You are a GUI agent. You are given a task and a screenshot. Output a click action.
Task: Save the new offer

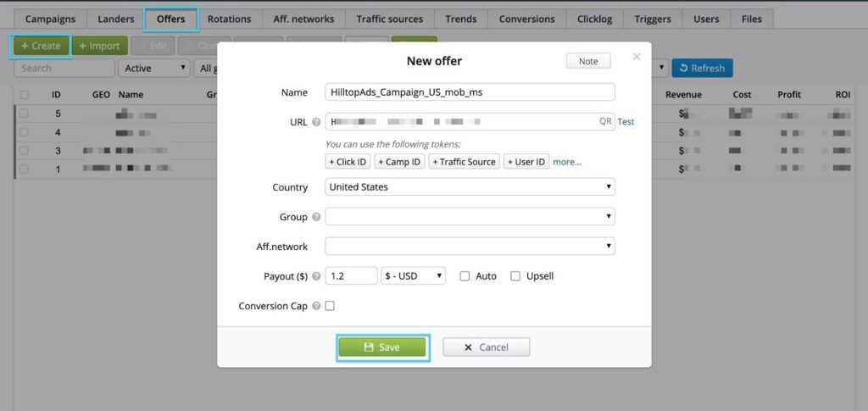point(381,347)
